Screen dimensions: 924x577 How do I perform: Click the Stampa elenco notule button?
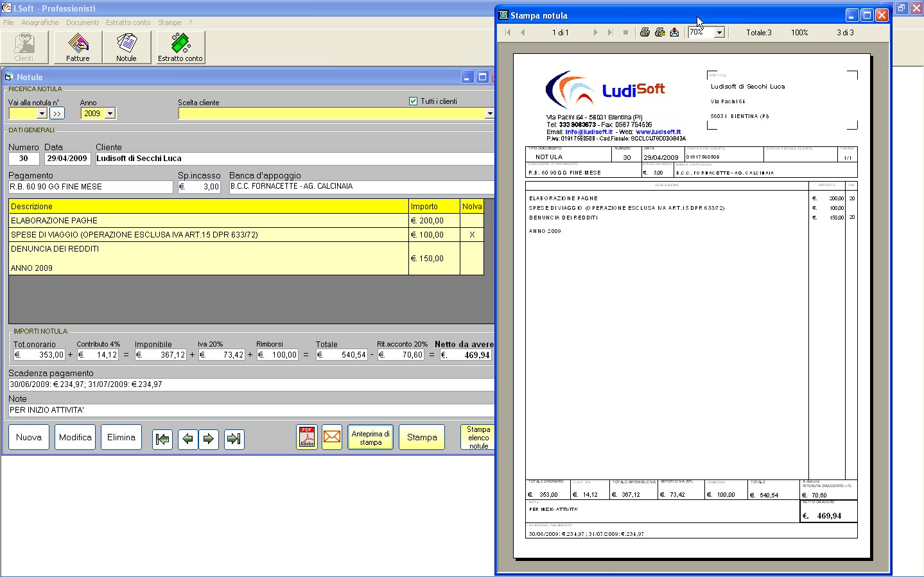pyautogui.click(x=478, y=437)
